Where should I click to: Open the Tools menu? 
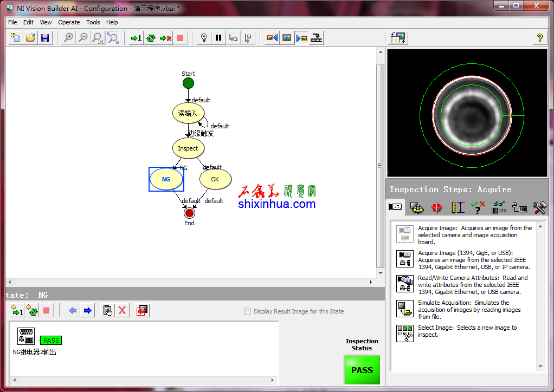[x=93, y=22]
